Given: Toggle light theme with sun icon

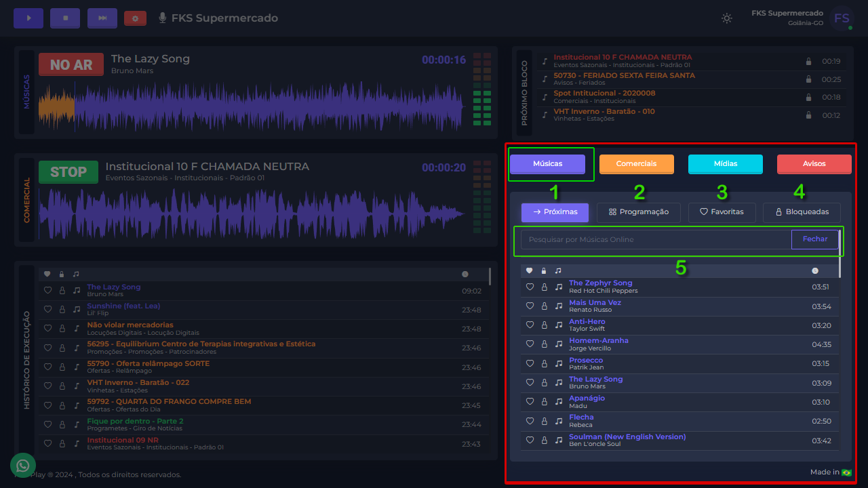Looking at the screenshot, I should tap(727, 18).
